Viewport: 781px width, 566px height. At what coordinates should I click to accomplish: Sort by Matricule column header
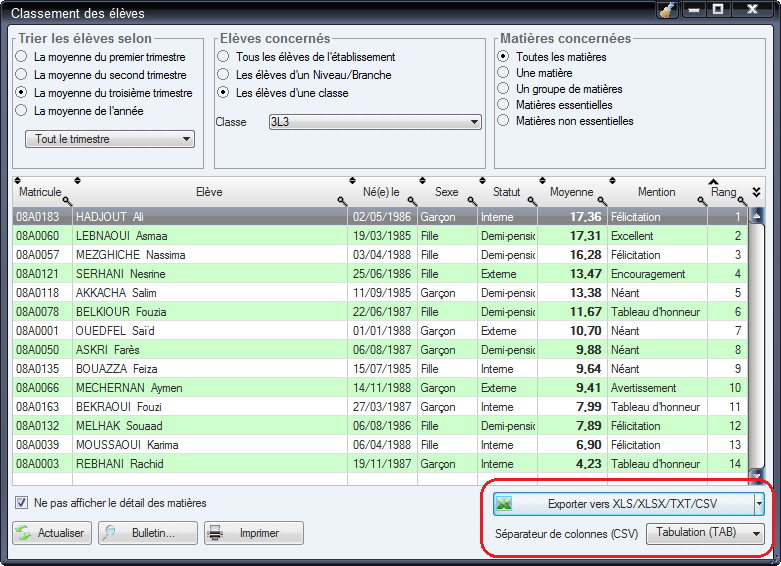pyautogui.click(x=40, y=192)
